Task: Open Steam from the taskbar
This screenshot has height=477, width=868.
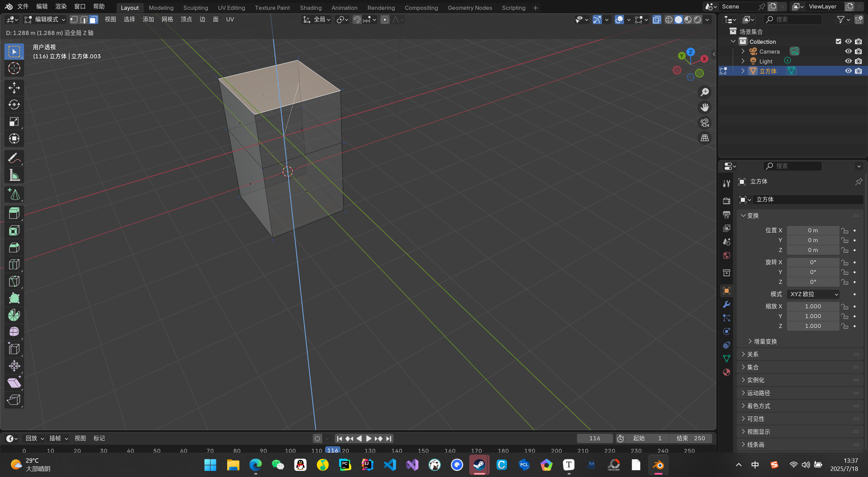Action: [x=479, y=465]
